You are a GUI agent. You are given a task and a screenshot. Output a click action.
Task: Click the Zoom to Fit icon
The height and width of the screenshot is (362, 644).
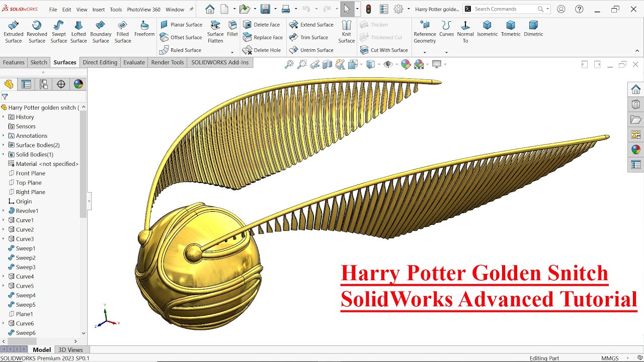(289, 64)
